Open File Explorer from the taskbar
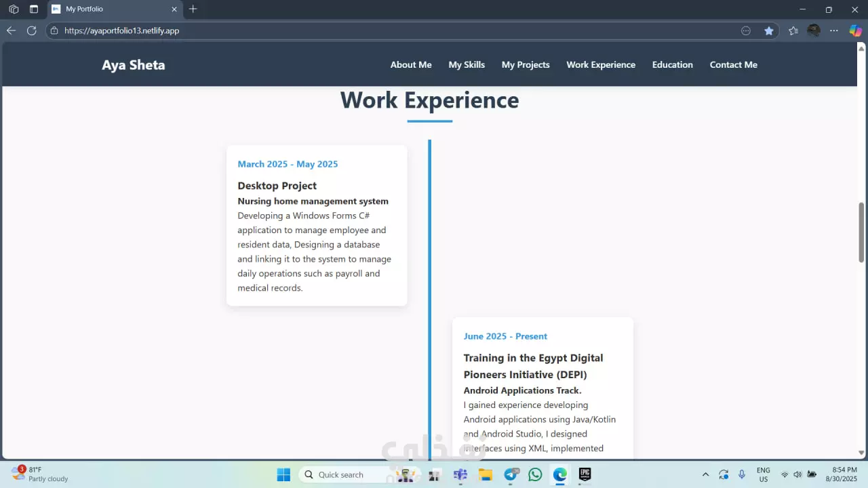Viewport: 868px width, 488px height. (x=486, y=474)
